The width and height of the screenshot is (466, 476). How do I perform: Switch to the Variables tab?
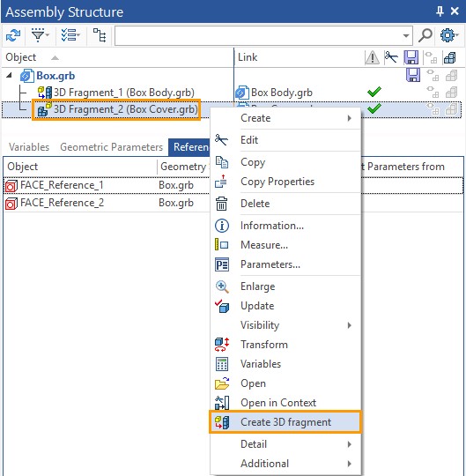click(29, 147)
